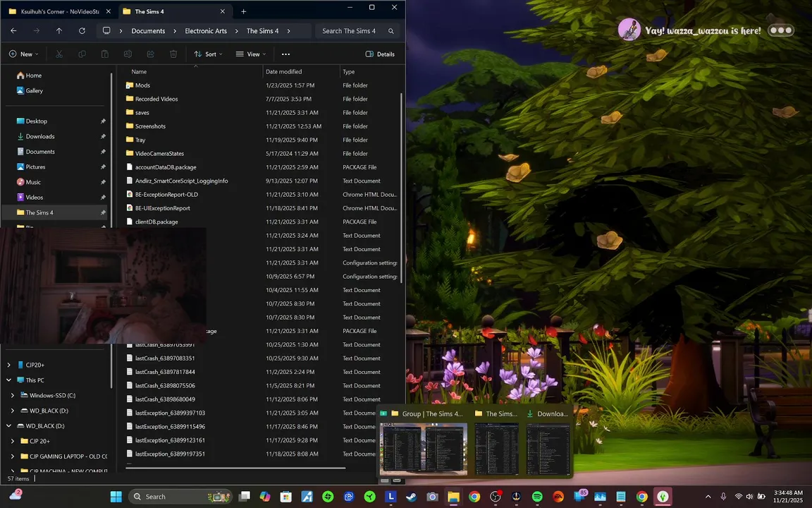Click chevron after Documents in address bar

[x=175, y=31]
